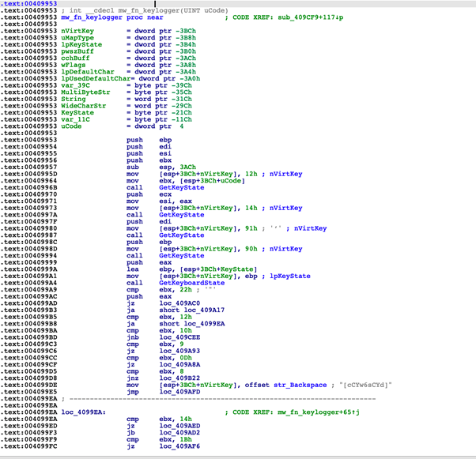
Task: Select the uMapType stack variable
Action: 77,38
